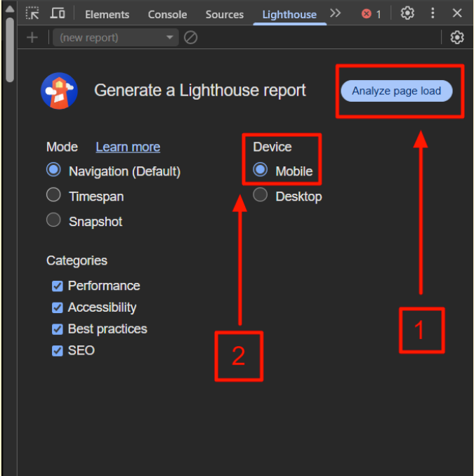Show more DevTools tabs chevron
Screen dimensions: 474x476
tap(335, 13)
